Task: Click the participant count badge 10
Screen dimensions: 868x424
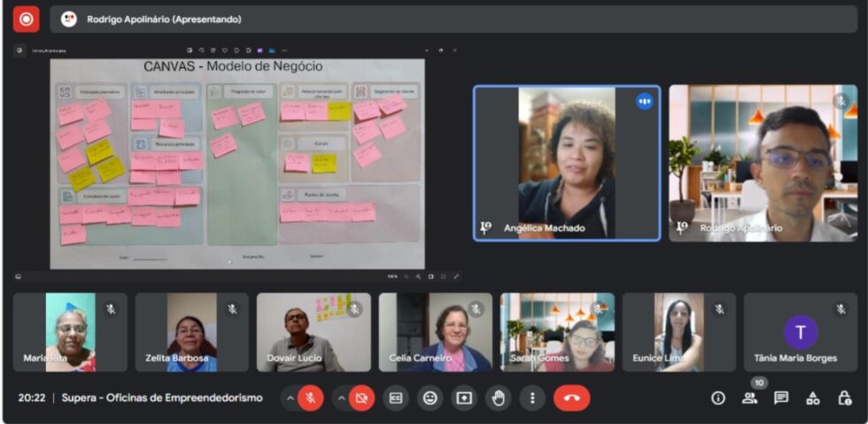Action: tap(759, 382)
